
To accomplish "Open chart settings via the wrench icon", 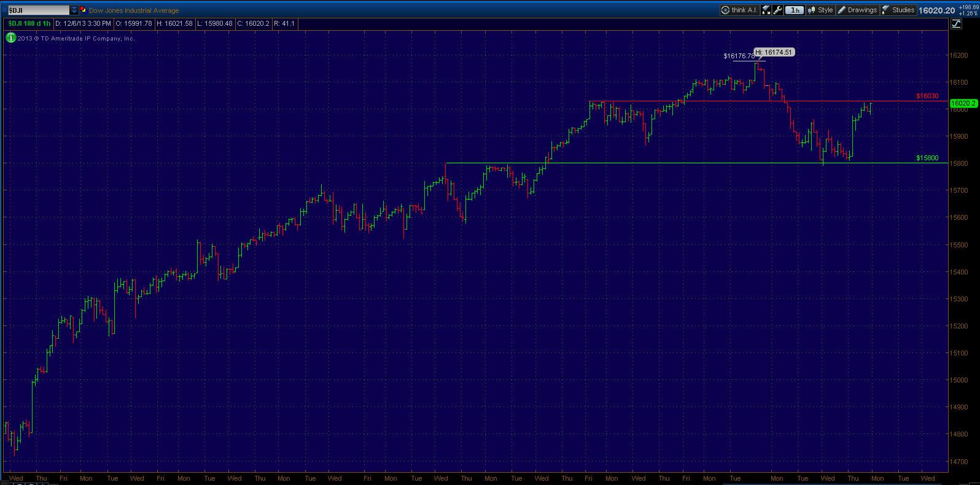I will tap(778, 10).
